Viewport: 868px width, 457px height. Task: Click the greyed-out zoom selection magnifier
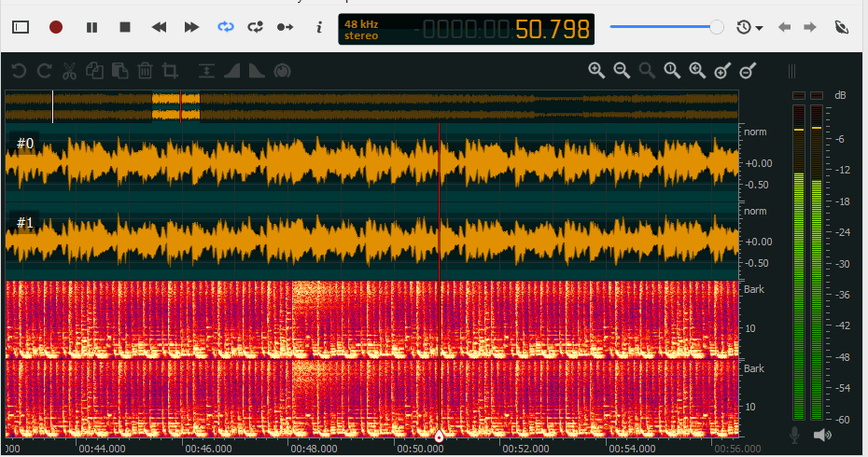coord(647,71)
